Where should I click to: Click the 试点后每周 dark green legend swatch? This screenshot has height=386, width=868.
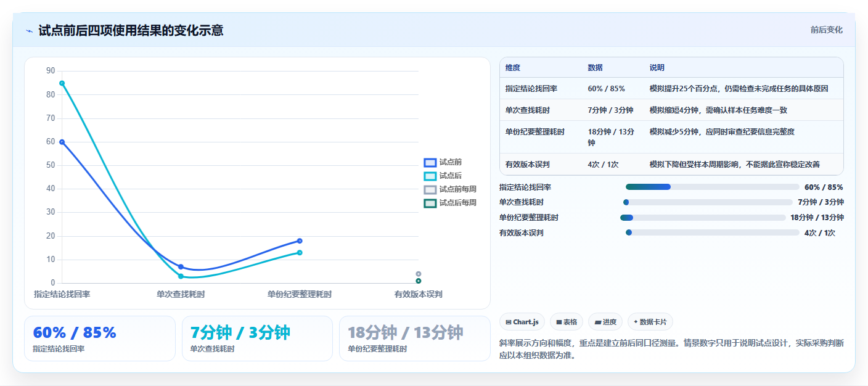430,203
